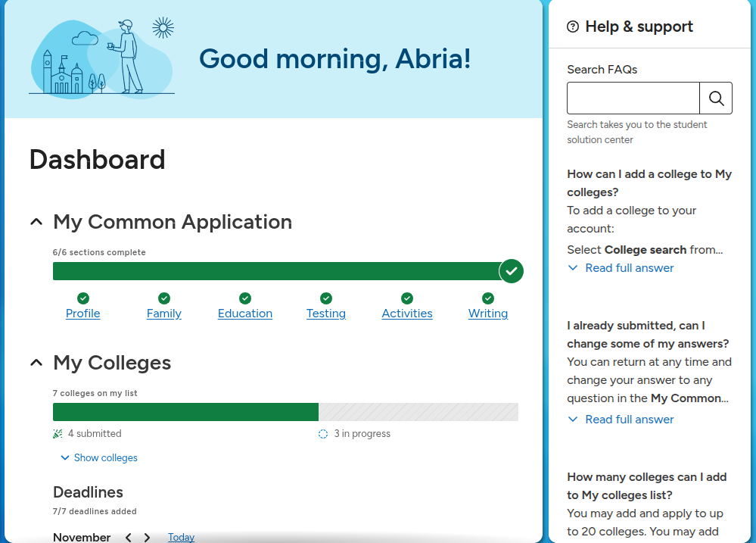Open the Writing section link
This screenshot has height=543, width=756.
488,314
